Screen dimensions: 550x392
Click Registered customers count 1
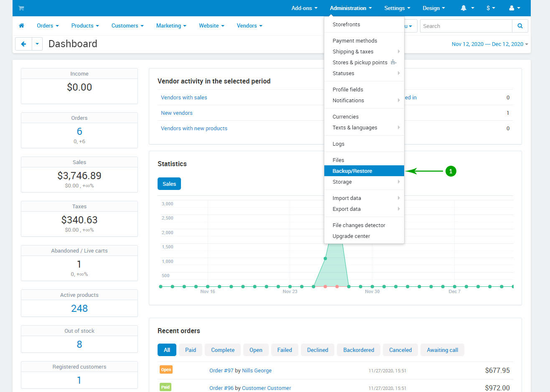point(79,380)
